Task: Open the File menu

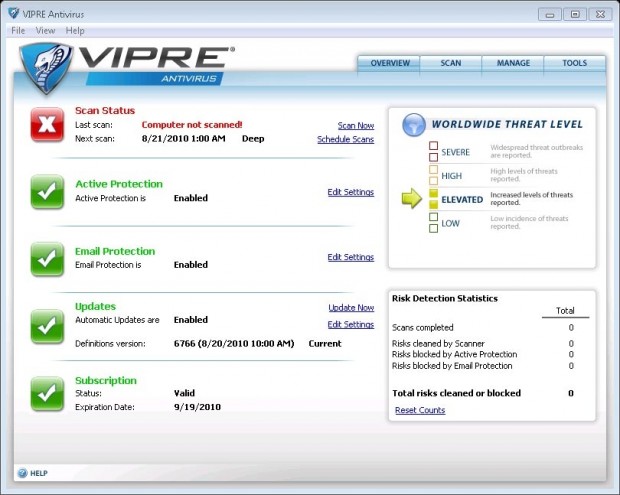Action: point(18,30)
